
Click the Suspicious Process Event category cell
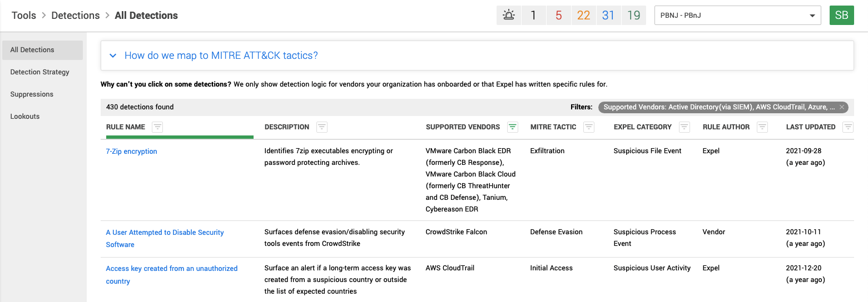click(x=645, y=238)
